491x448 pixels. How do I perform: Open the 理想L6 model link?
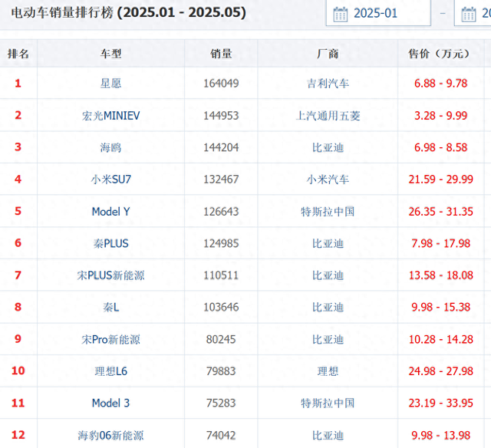pos(110,371)
